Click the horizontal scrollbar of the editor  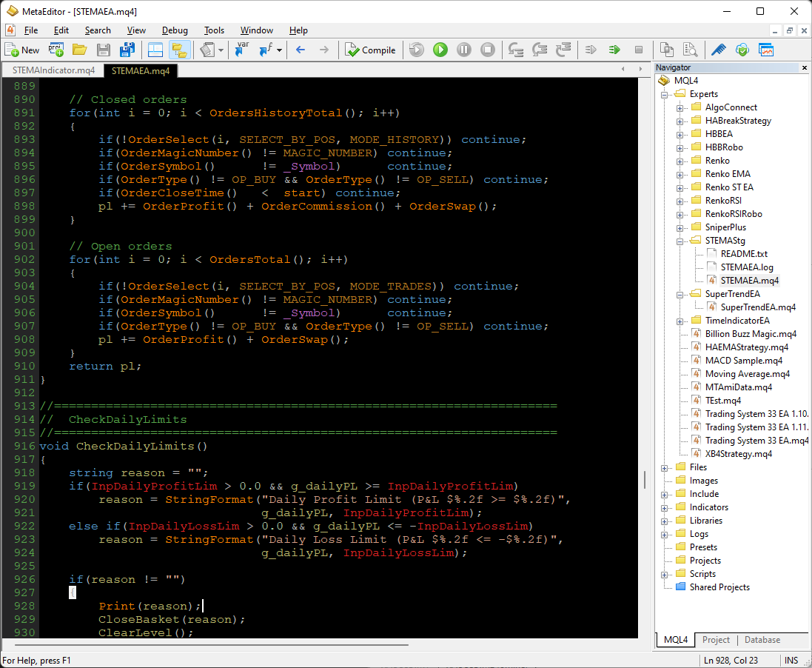[211, 645]
